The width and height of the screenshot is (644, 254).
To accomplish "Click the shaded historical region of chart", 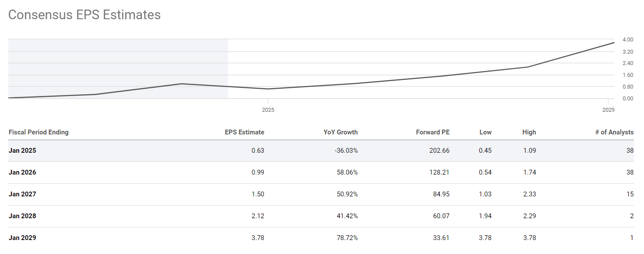I will tap(118, 61).
